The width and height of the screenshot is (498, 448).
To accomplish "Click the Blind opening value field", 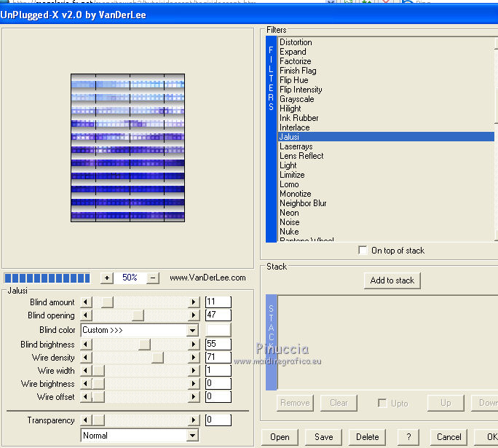I will (218, 315).
